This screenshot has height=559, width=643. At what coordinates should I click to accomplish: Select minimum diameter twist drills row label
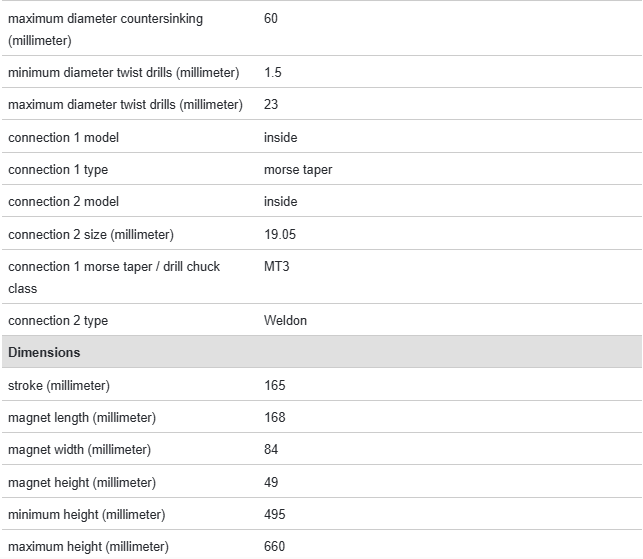pyautogui.click(x=123, y=73)
